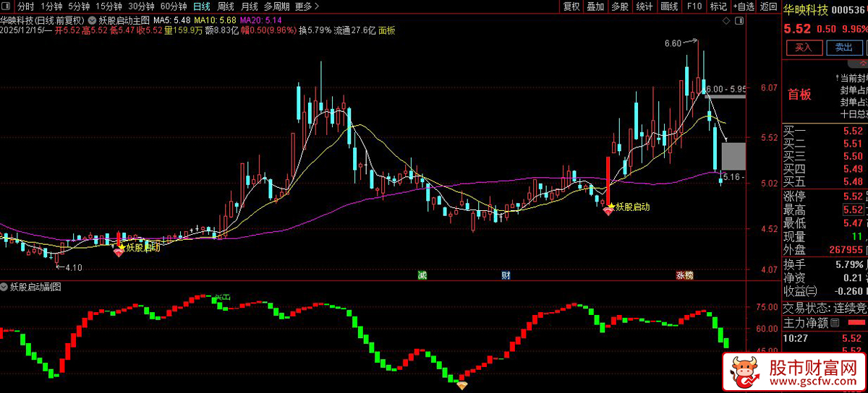Screen dimensions: 868x393
Task: Select the 1分钟 period tab
Action: 51,7
